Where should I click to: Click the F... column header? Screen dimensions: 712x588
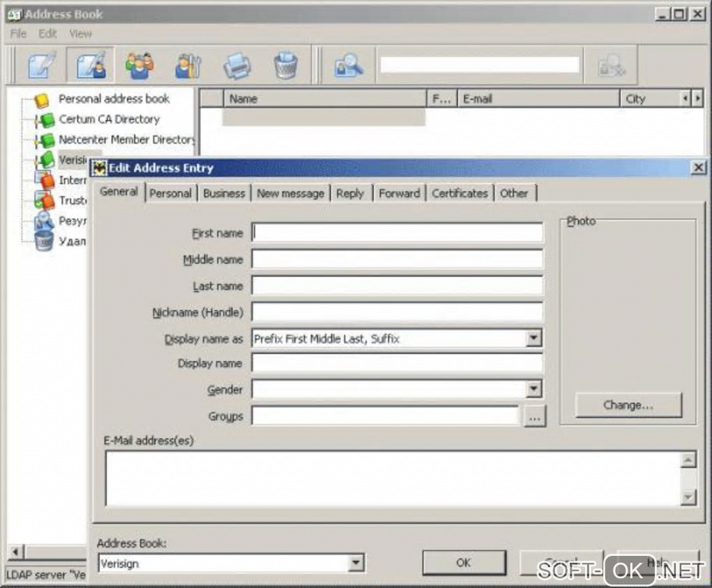point(442,98)
